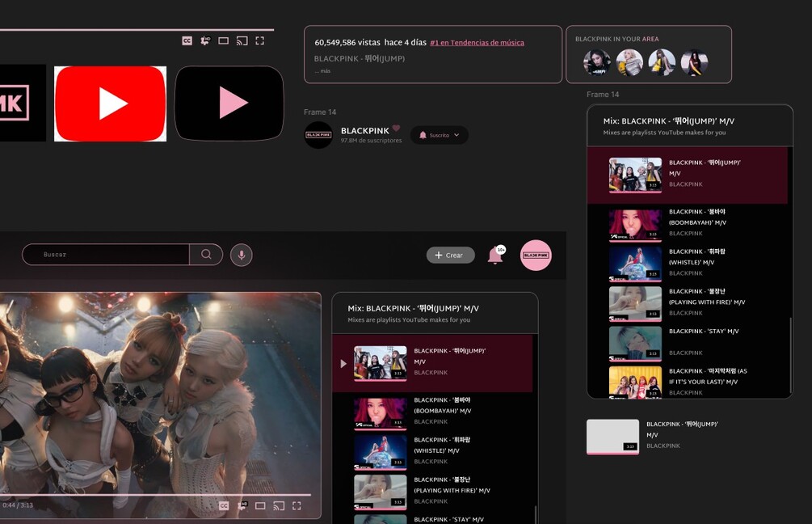Click fullscreen icon above the YouTube logos
The image size is (812, 524).
tap(260, 40)
